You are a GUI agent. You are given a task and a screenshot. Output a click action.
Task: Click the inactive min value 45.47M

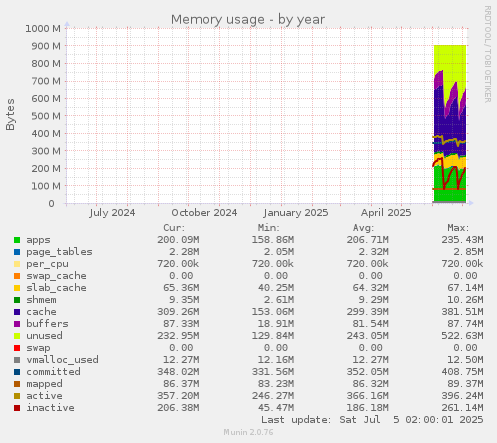pyautogui.click(x=276, y=408)
